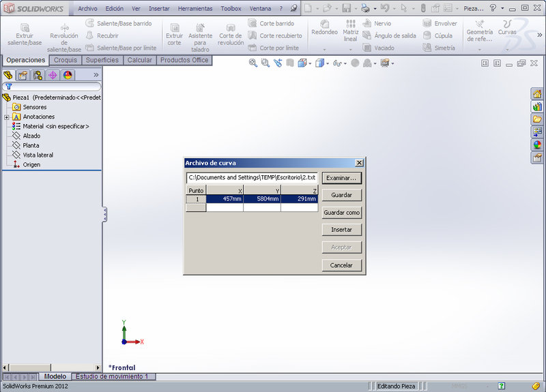The height and width of the screenshot is (392, 546).
Task: Click previous view icon in view toolbar
Action: pos(278,63)
